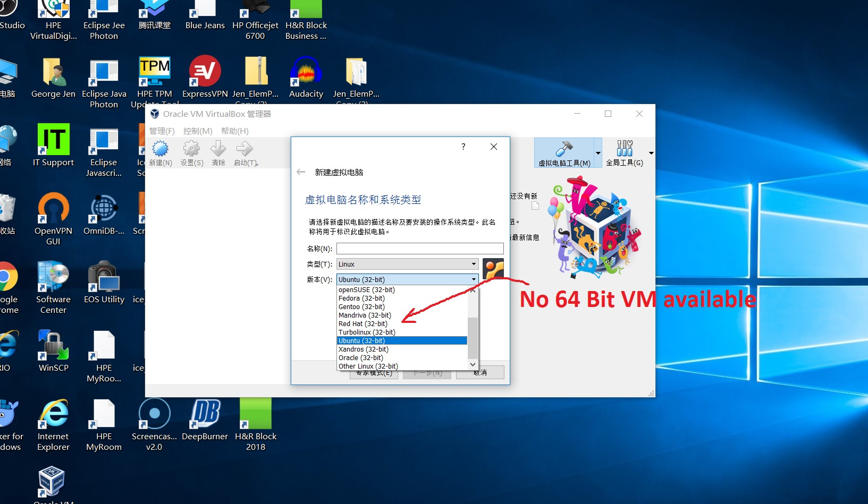Viewport: 868px width, 504px height.
Task: Select Oracle (32-bit) from list
Action: (x=402, y=358)
